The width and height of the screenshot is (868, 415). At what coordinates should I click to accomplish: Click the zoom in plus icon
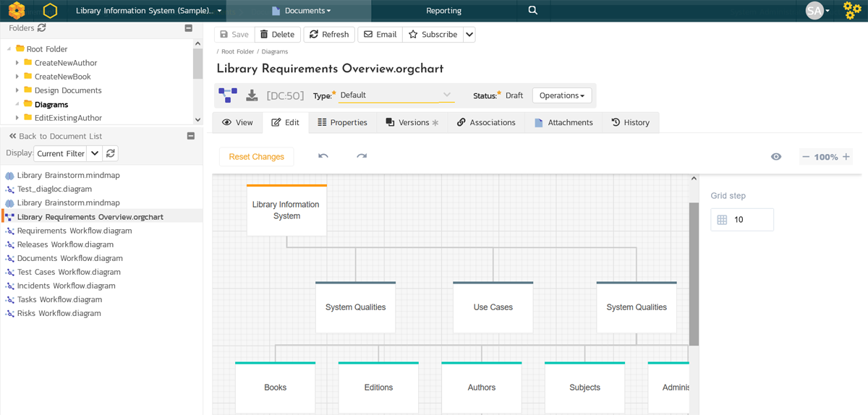click(x=846, y=157)
